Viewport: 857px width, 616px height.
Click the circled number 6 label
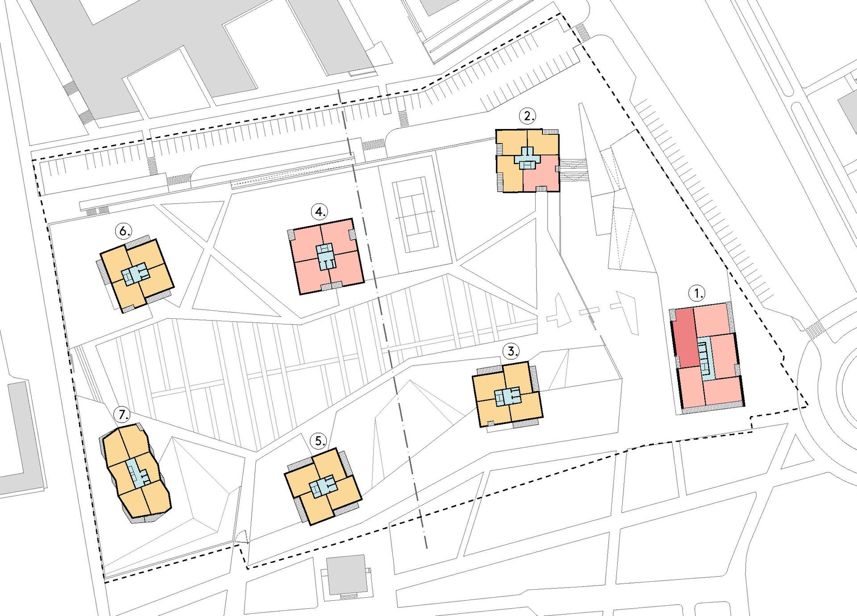tap(123, 231)
